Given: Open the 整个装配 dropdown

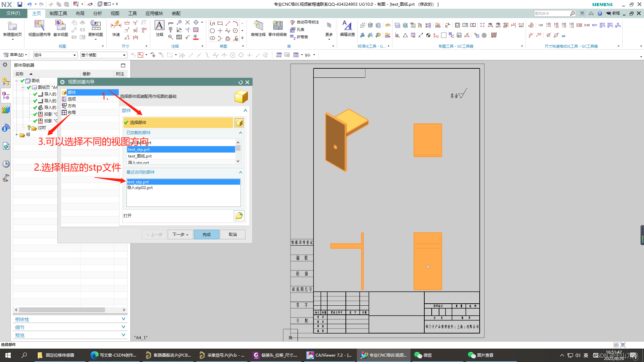Looking at the screenshot, I should pos(124,55).
